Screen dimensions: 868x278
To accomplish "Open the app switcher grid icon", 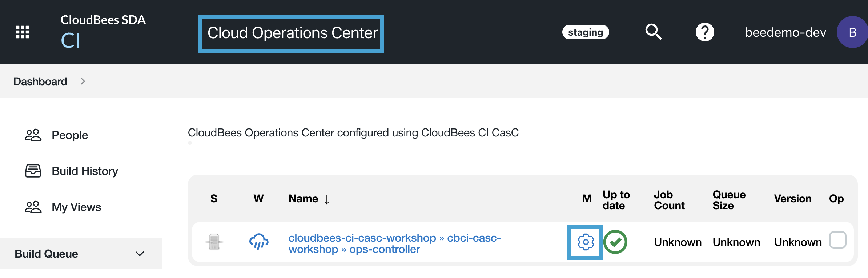I will point(23,32).
